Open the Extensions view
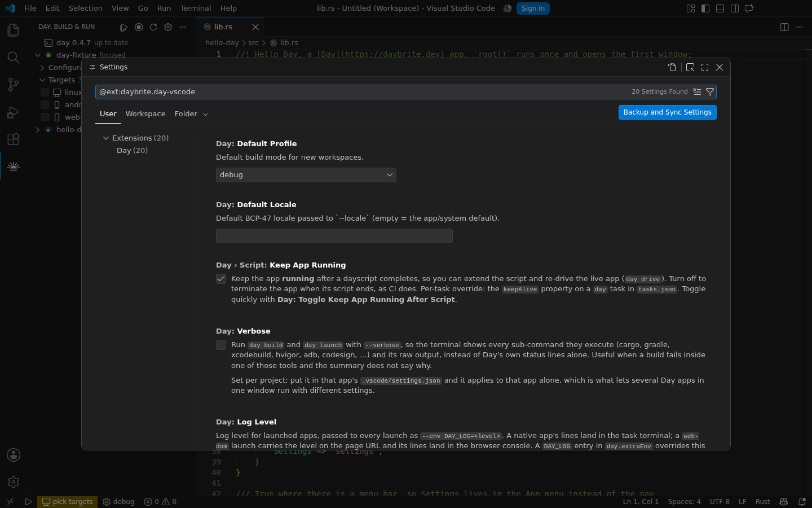The height and width of the screenshot is (508, 812). (x=13, y=139)
